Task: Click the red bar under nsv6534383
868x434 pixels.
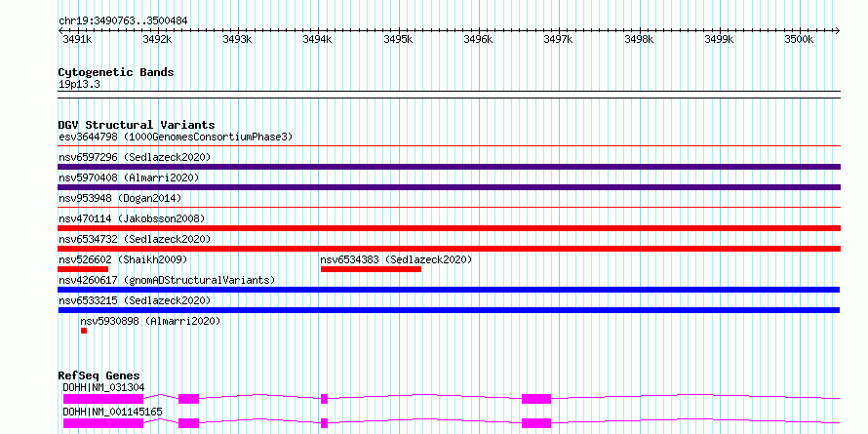Action: pos(371,269)
